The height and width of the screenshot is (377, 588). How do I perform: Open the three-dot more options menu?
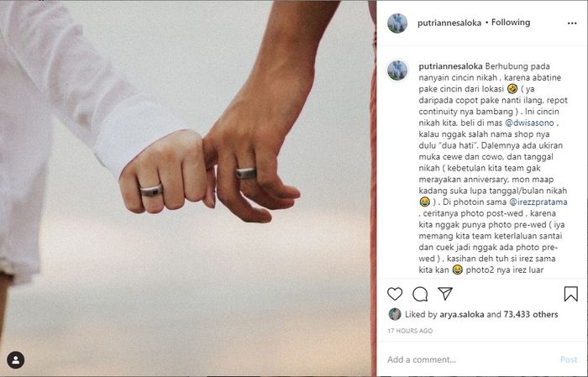[572, 24]
